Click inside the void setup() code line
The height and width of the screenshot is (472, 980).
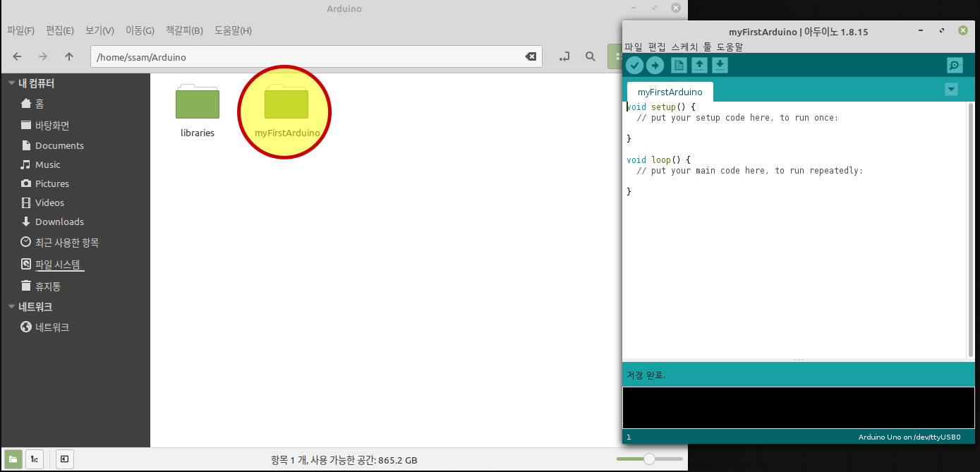coord(661,107)
